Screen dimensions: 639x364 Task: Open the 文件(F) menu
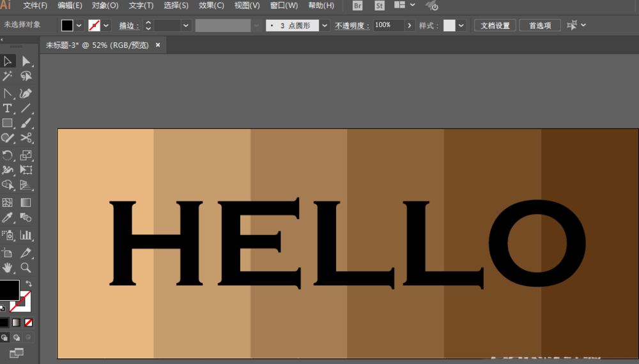tap(35, 6)
